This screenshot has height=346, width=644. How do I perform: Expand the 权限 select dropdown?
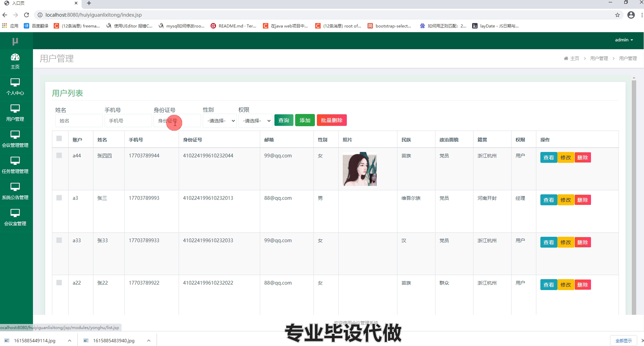255,121
